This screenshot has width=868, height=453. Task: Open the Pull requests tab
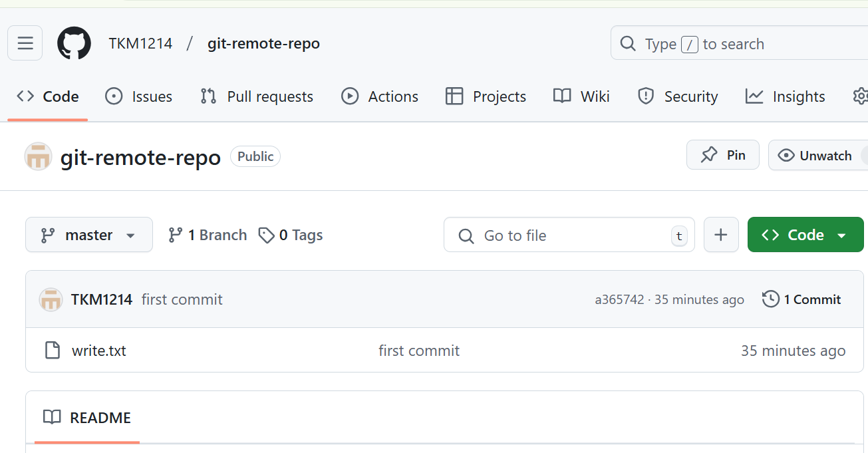(x=257, y=96)
